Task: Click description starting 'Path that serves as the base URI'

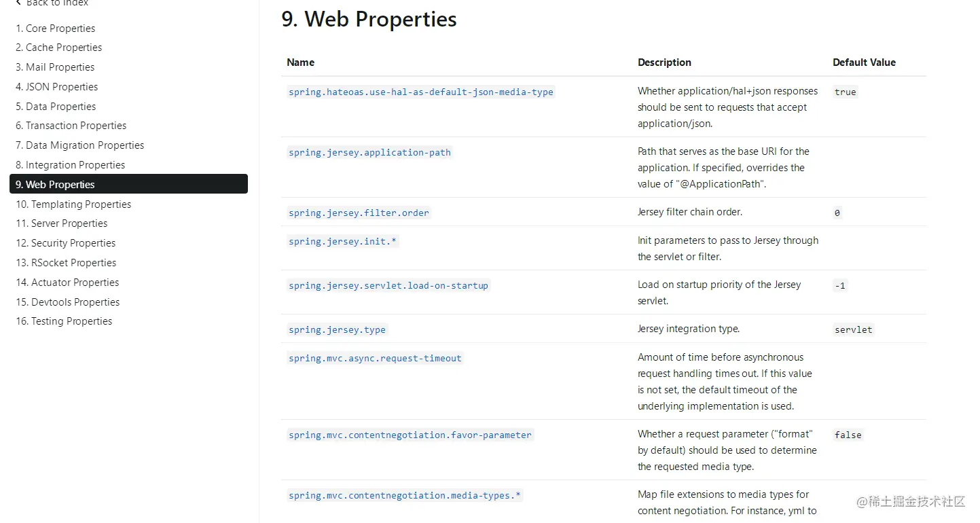Action: pyautogui.click(x=724, y=168)
